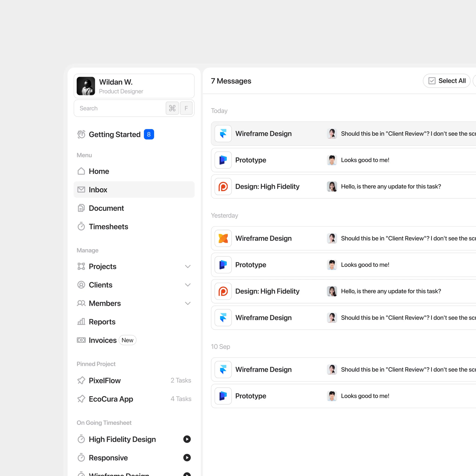Focus the Search input field
The height and width of the screenshot is (476, 476).
coord(134,108)
